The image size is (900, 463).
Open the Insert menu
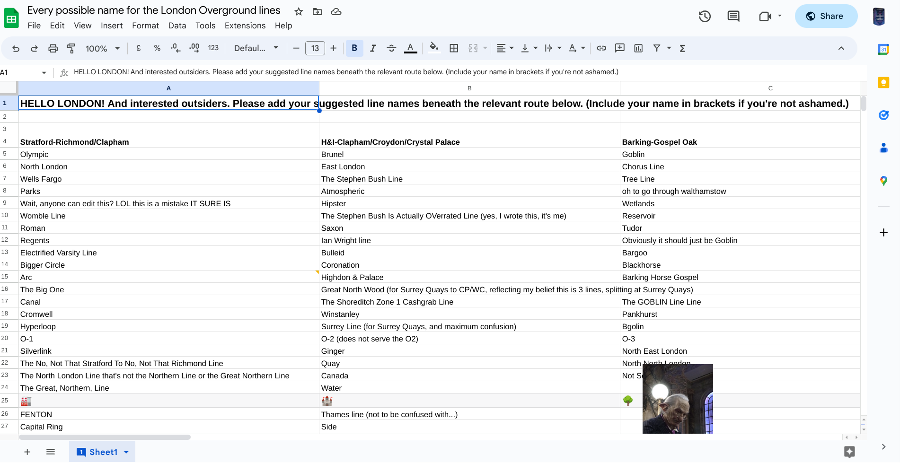(111, 25)
